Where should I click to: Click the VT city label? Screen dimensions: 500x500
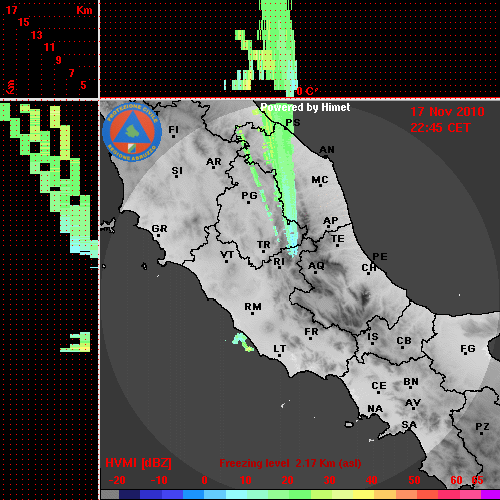pyautogui.click(x=227, y=255)
